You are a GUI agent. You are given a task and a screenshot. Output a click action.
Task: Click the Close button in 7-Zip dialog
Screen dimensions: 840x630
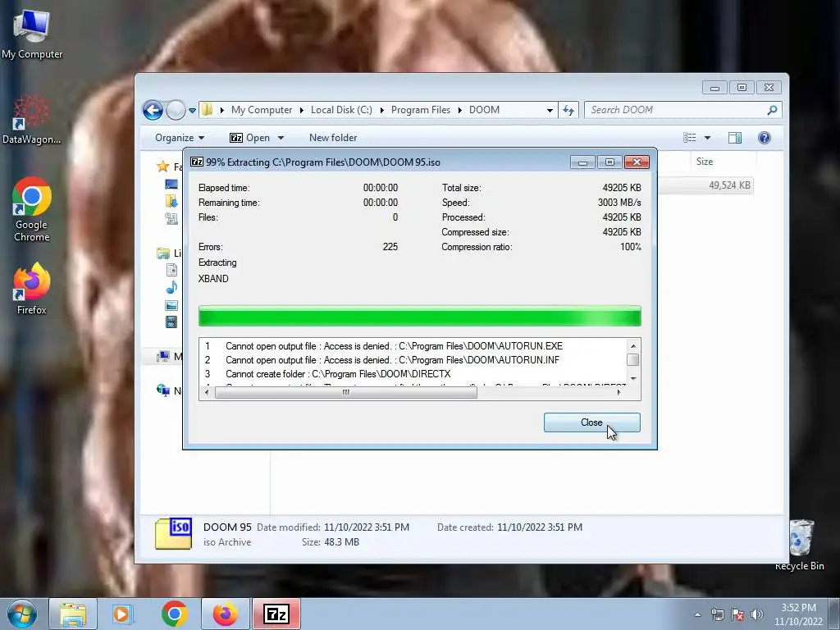coord(592,422)
